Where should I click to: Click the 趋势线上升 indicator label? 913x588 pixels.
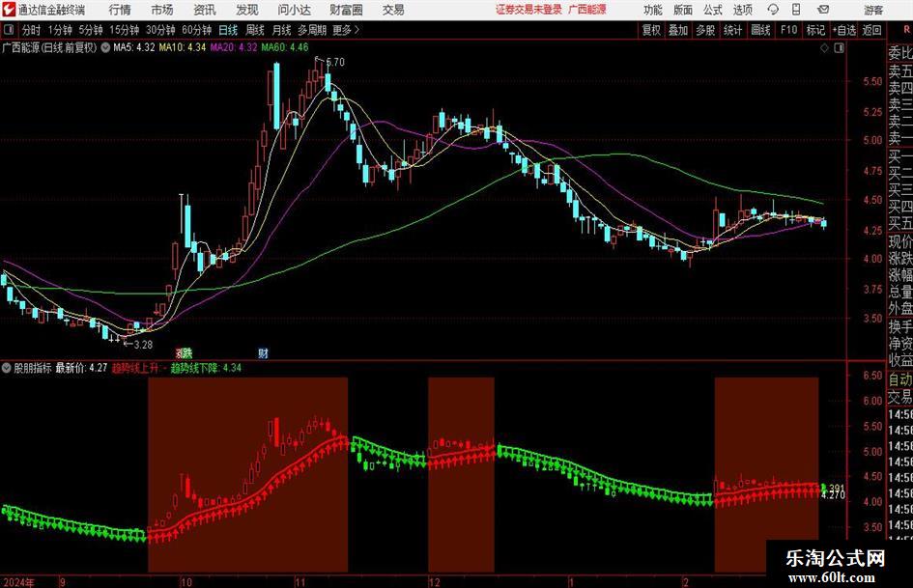coord(135,368)
